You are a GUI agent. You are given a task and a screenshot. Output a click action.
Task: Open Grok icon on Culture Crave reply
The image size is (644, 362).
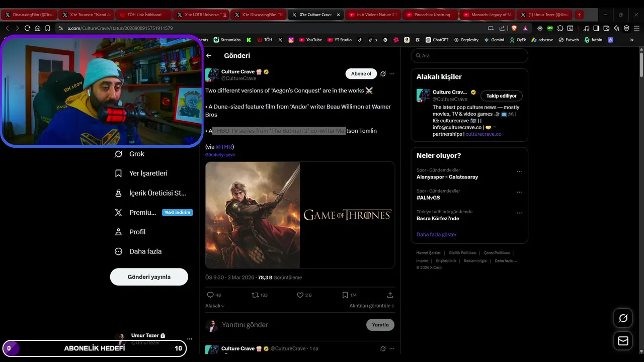[x=383, y=348]
